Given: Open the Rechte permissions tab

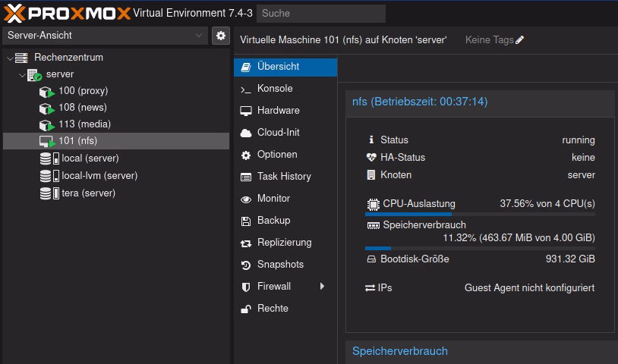Looking at the screenshot, I should (285, 309).
